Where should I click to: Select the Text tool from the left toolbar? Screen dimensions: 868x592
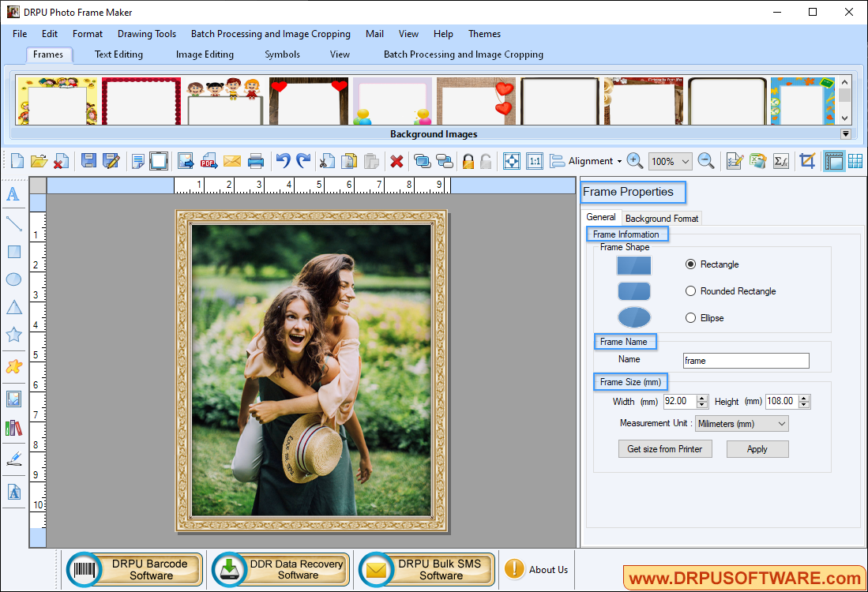click(13, 195)
